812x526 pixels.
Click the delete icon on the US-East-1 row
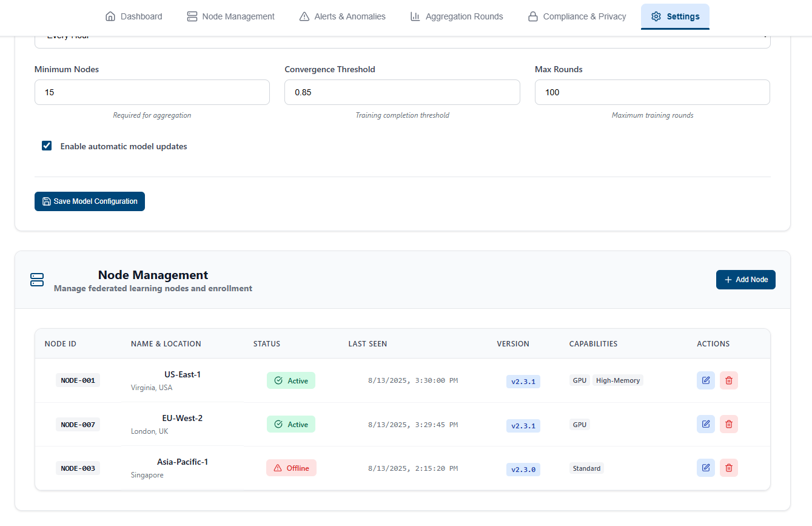coord(728,380)
